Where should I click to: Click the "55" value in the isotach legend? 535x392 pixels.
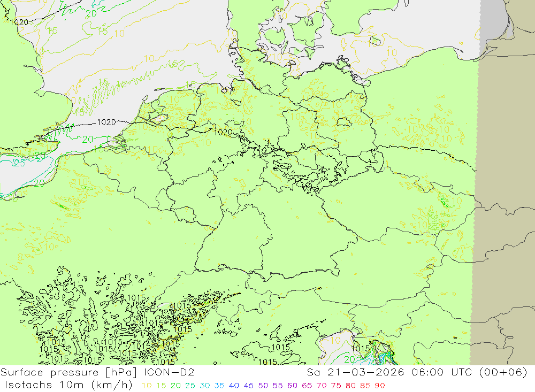277,386
